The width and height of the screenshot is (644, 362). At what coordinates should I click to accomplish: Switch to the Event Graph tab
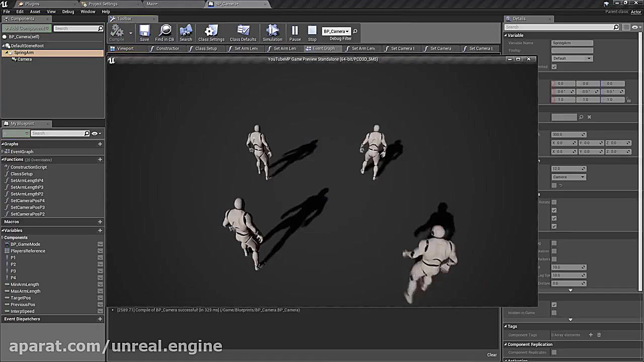[324, 48]
